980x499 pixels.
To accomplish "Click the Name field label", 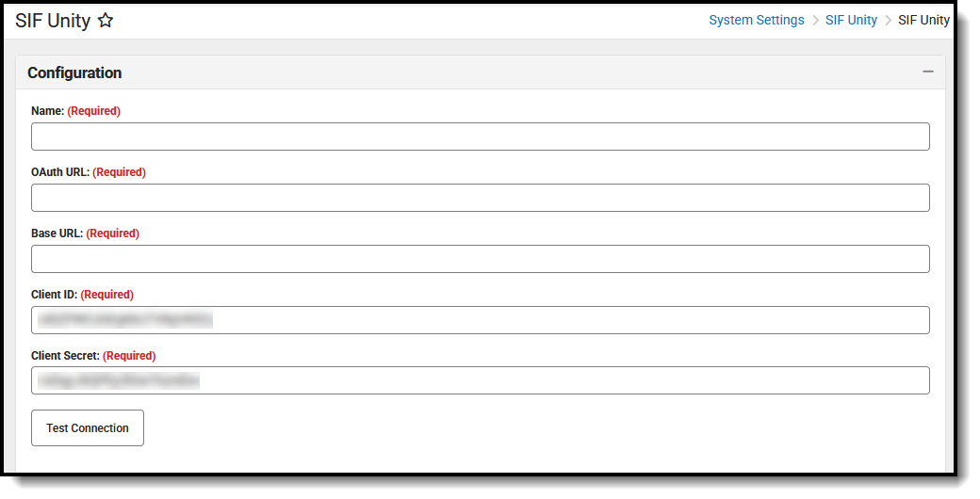I will click(x=47, y=110).
